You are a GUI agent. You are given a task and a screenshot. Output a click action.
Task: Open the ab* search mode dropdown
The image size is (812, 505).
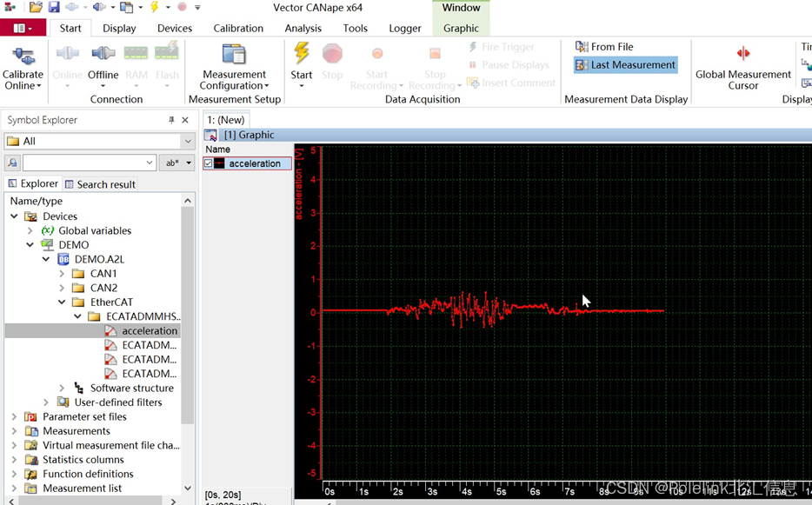[x=176, y=163]
